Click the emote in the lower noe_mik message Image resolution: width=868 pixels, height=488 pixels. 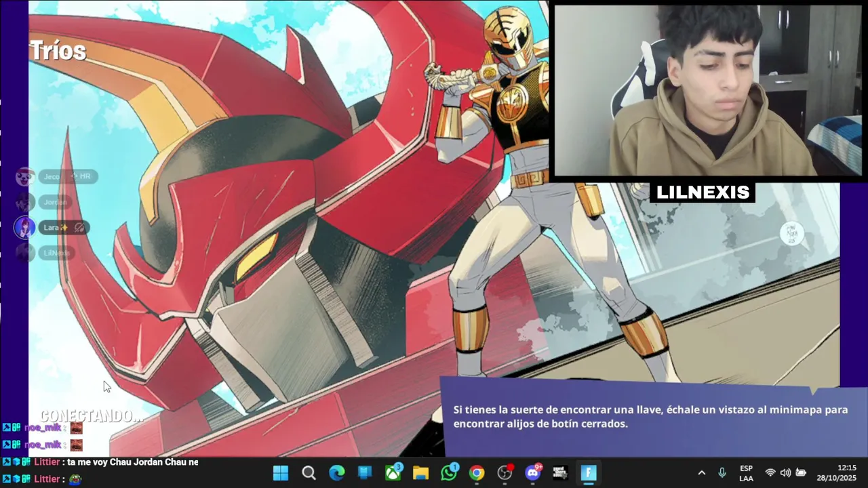(76, 445)
